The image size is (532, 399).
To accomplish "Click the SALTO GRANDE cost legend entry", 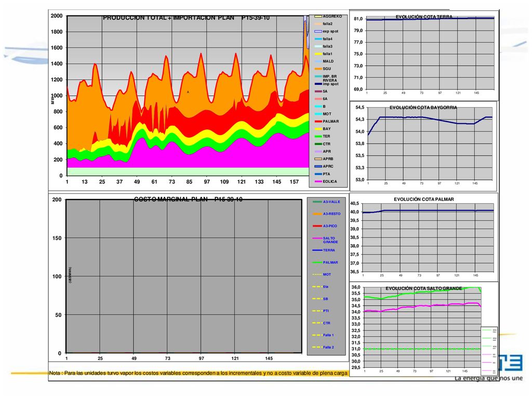I will [x=325, y=240].
